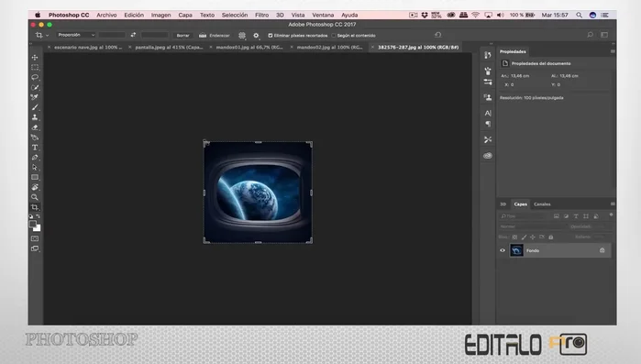This screenshot has height=364, width=641.
Task: Swap foreground and background colors
Action: (38, 216)
